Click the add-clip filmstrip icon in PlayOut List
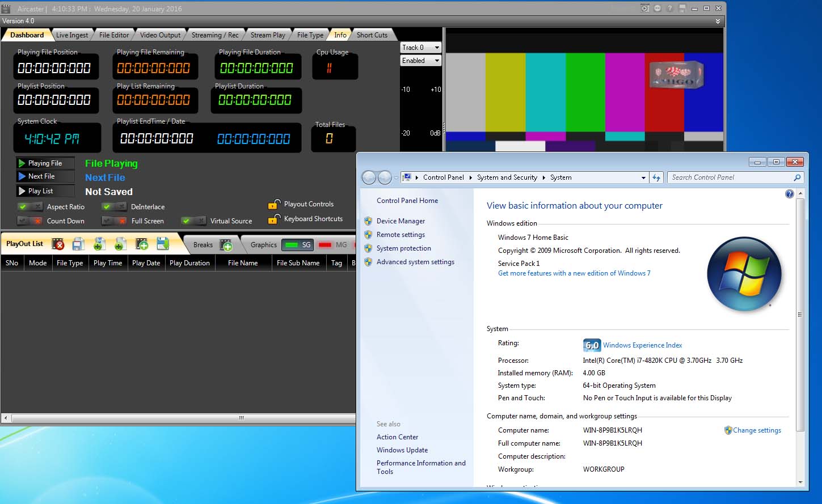This screenshot has height=504, width=822. (x=142, y=244)
